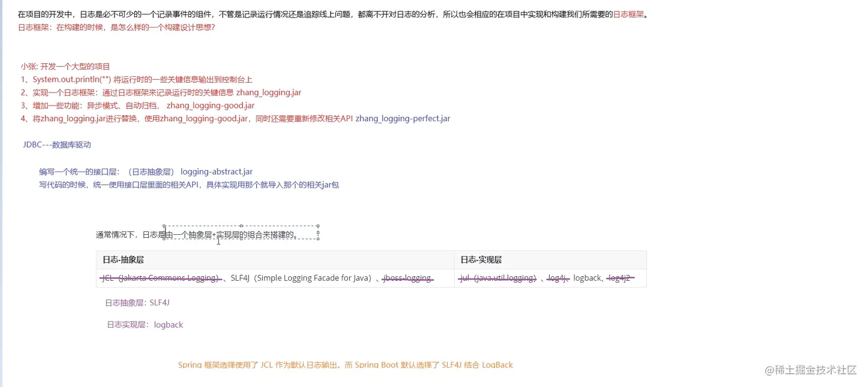Click the red question line '日志框架：在构建的时候'
868x387 pixels.
coord(117,27)
